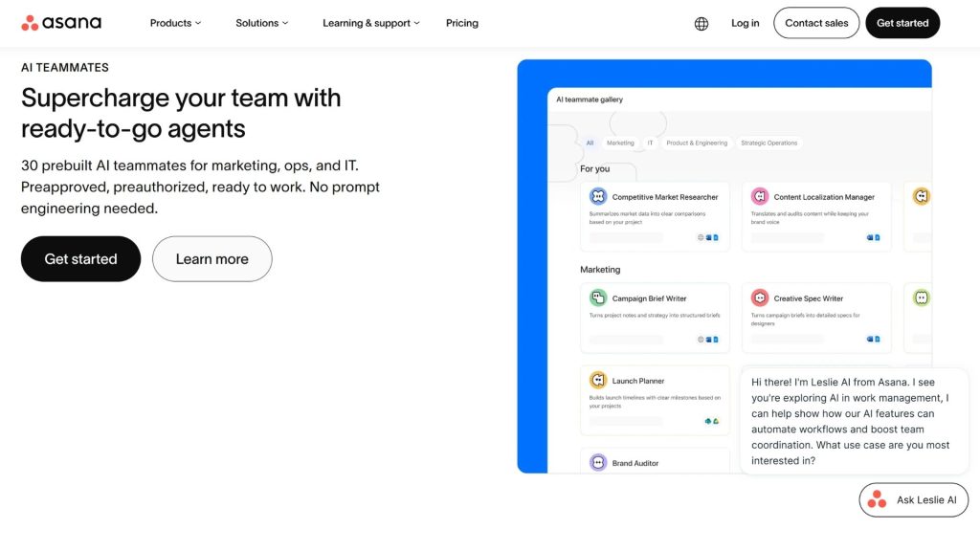Click the Supercharge your team headline
The width and height of the screenshot is (980, 551).
pyautogui.click(x=181, y=113)
